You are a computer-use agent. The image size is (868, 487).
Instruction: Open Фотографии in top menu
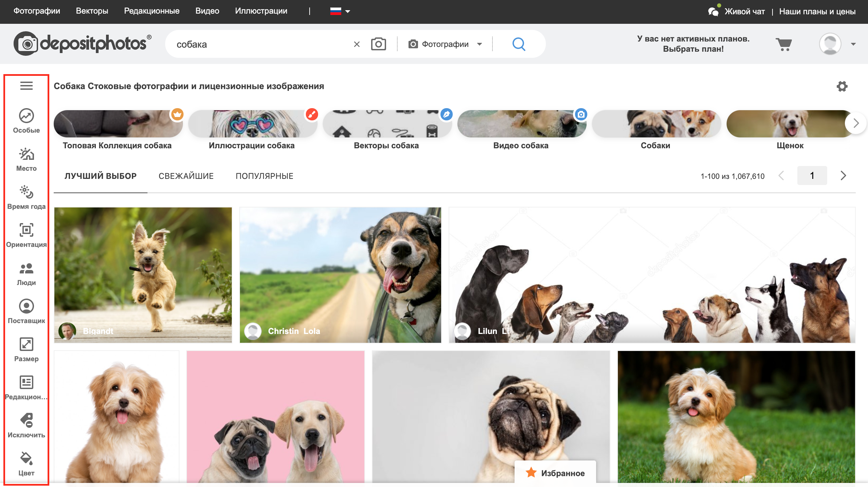(x=37, y=11)
